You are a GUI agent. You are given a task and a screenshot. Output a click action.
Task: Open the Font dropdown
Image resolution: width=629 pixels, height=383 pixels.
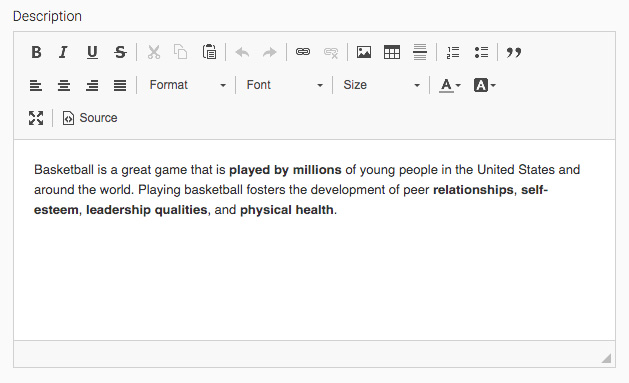click(x=284, y=85)
